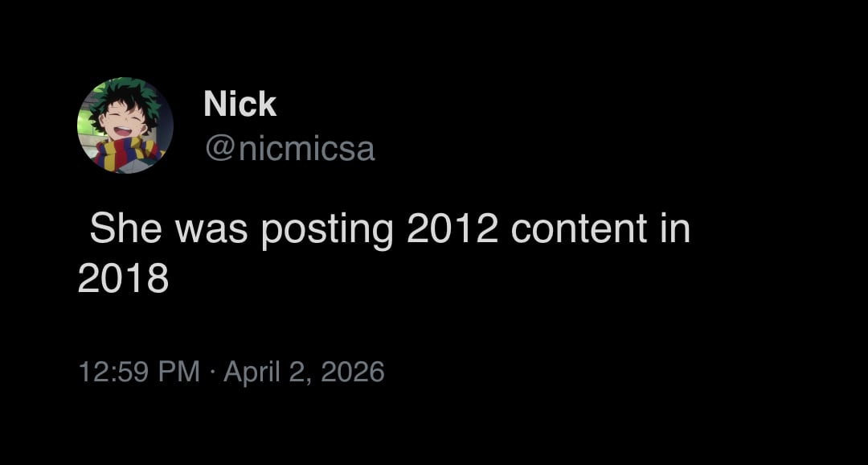
Task: Click the number 2018 in tweet
Action: (123, 278)
